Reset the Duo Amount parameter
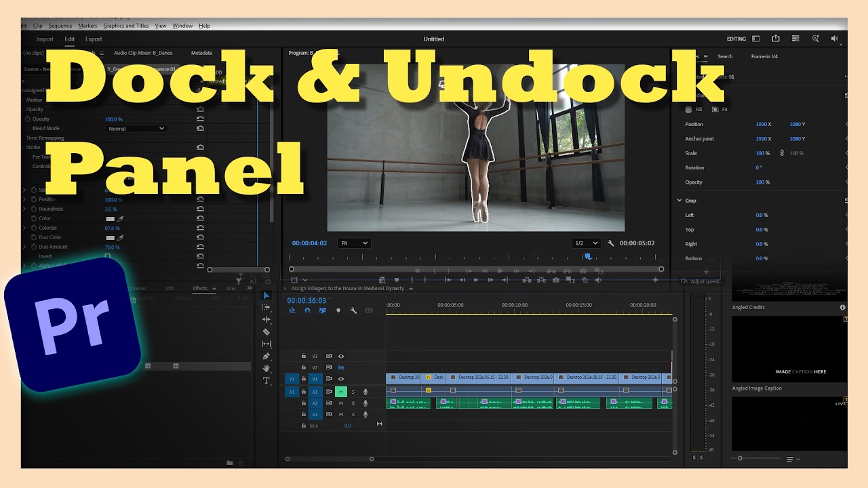The image size is (868, 488). click(200, 247)
